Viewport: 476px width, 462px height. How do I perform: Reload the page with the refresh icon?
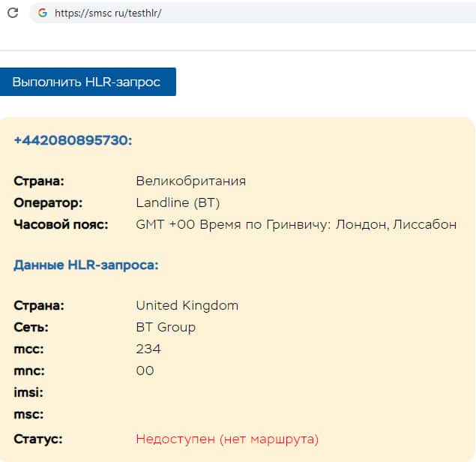point(12,13)
